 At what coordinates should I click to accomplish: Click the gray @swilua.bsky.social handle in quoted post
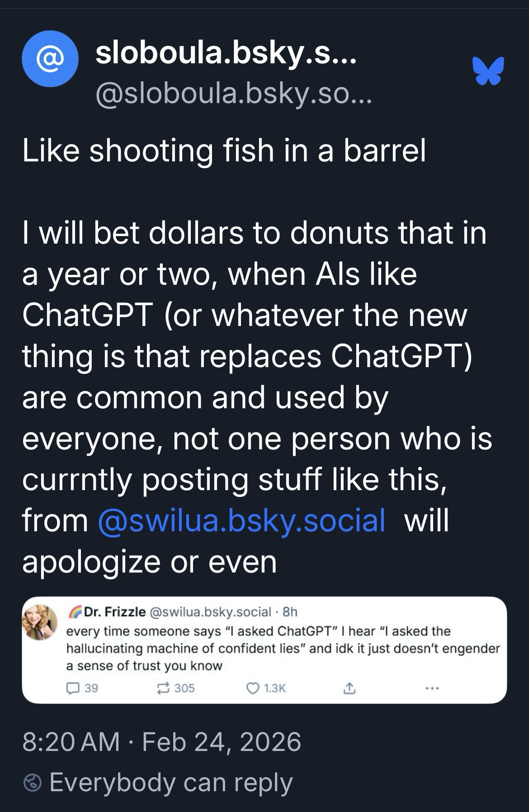tap(210, 612)
